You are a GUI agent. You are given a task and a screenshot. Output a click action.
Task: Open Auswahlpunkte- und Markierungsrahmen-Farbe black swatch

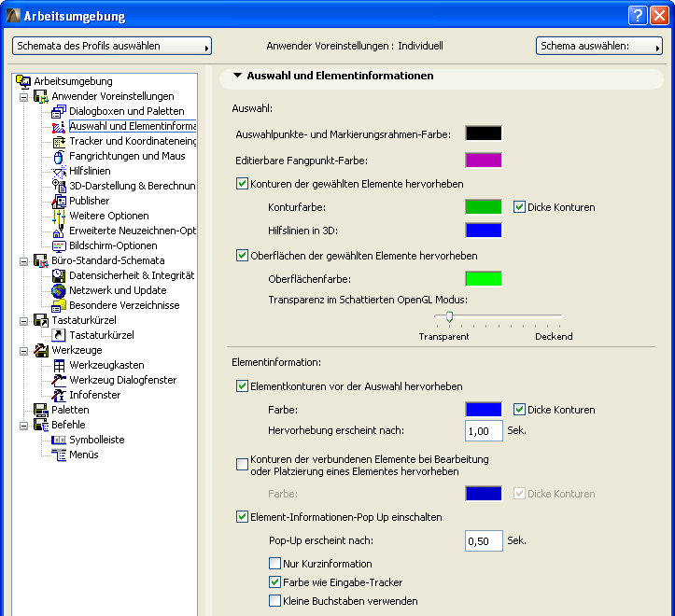coord(484,133)
